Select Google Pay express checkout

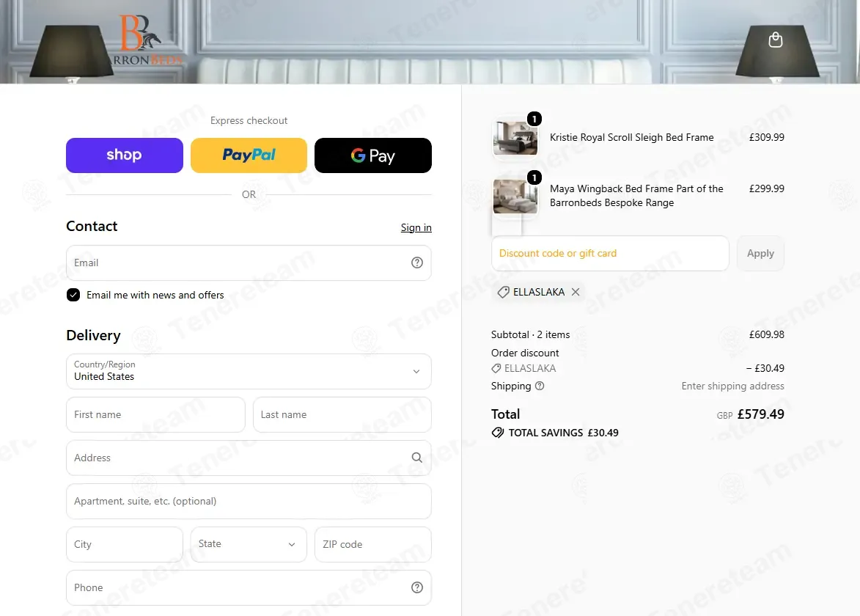point(373,155)
